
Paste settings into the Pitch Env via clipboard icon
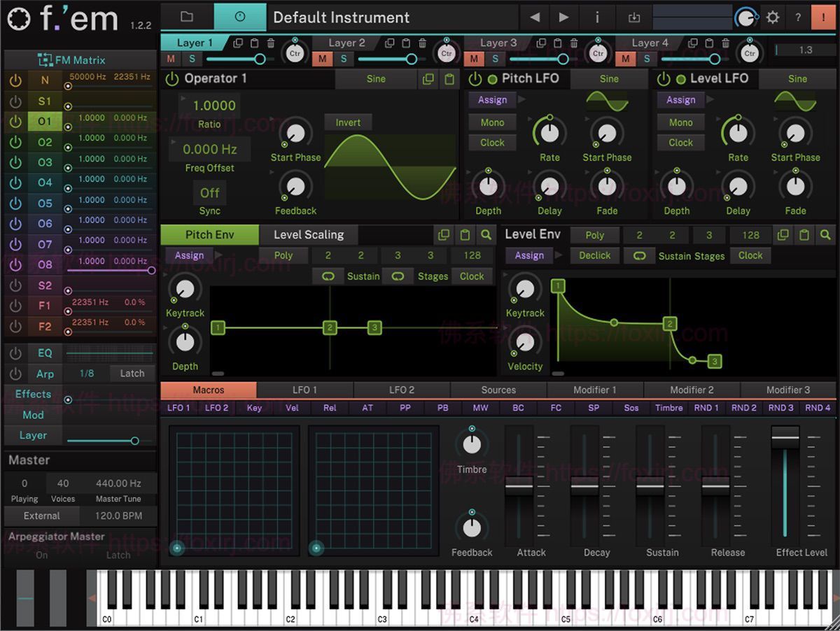(466, 234)
